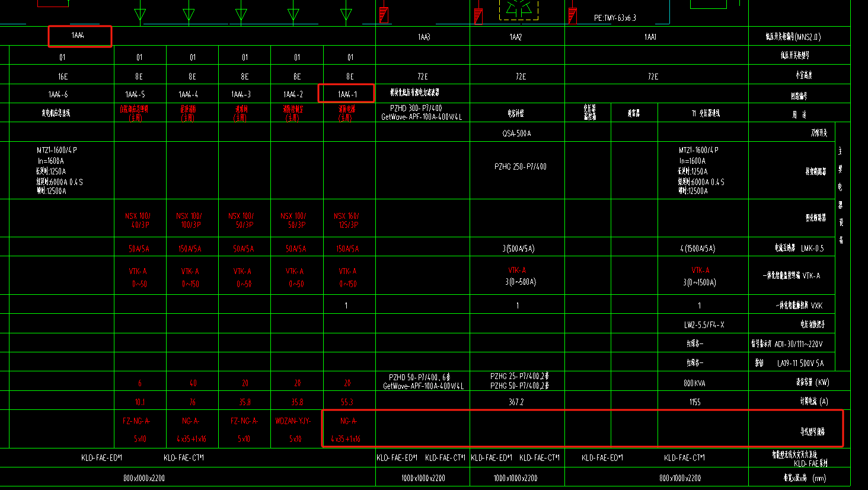Select the 3(0~500A) range text

click(x=521, y=282)
